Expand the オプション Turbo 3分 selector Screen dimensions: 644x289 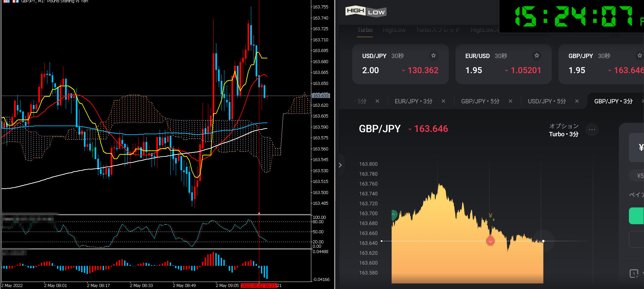(x=563, y=130)
